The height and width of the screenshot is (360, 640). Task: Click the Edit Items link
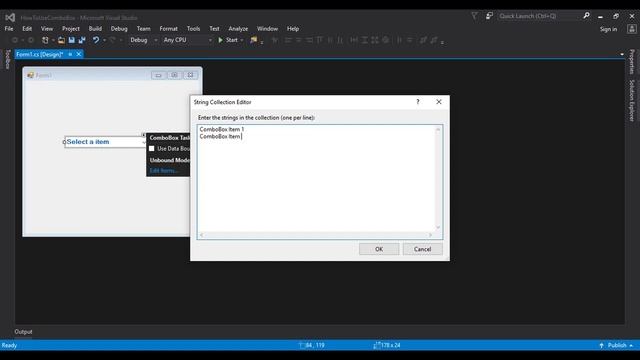tap(164, 170)
